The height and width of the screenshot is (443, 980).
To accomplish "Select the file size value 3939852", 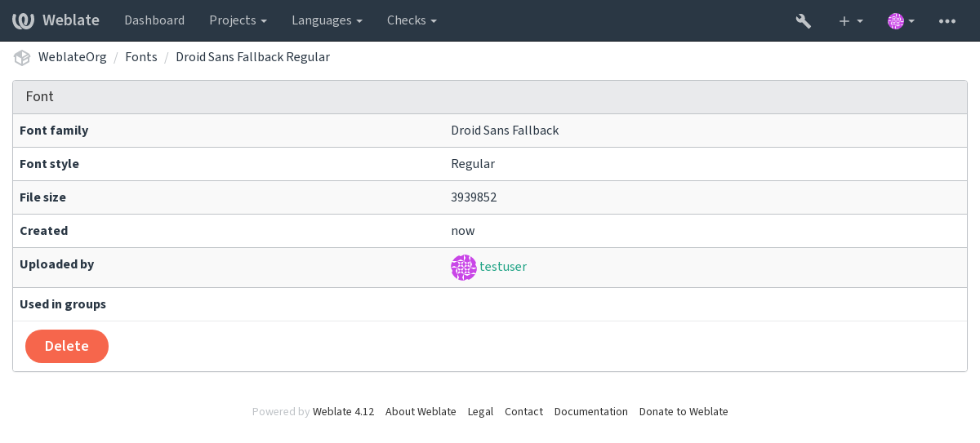I will point(474,197).
